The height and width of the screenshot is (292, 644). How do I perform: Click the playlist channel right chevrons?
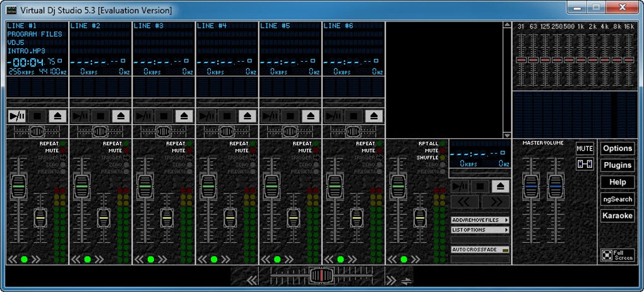[x=415, y=259]
